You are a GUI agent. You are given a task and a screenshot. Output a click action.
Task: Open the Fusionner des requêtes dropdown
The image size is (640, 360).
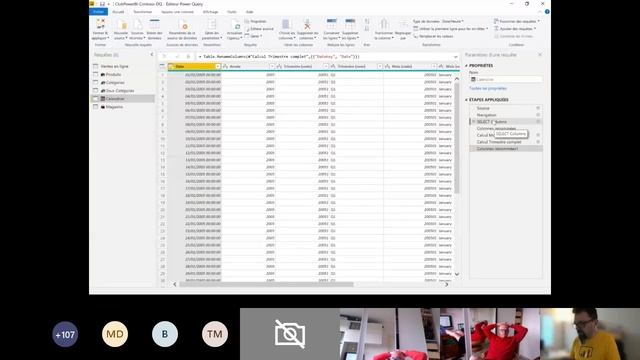(517, 21)
